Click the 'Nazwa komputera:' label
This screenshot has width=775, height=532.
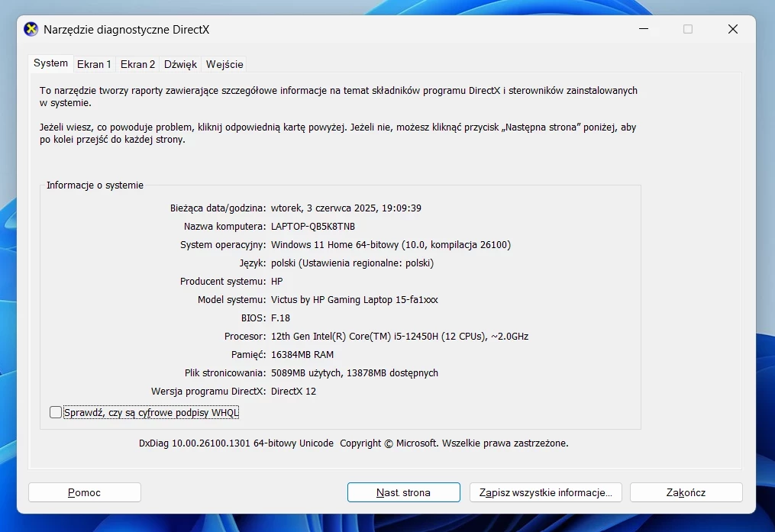coord(225,226)
